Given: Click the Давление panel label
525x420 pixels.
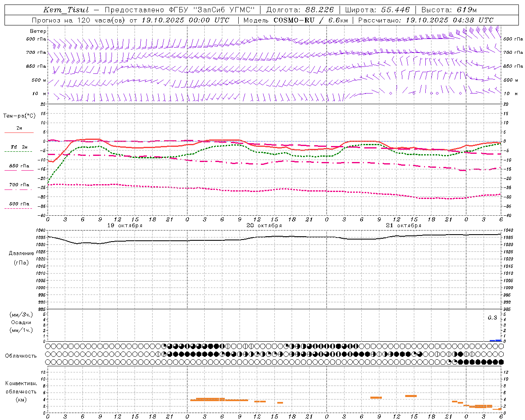Looking at the screenshot, I should click(21, 253).
